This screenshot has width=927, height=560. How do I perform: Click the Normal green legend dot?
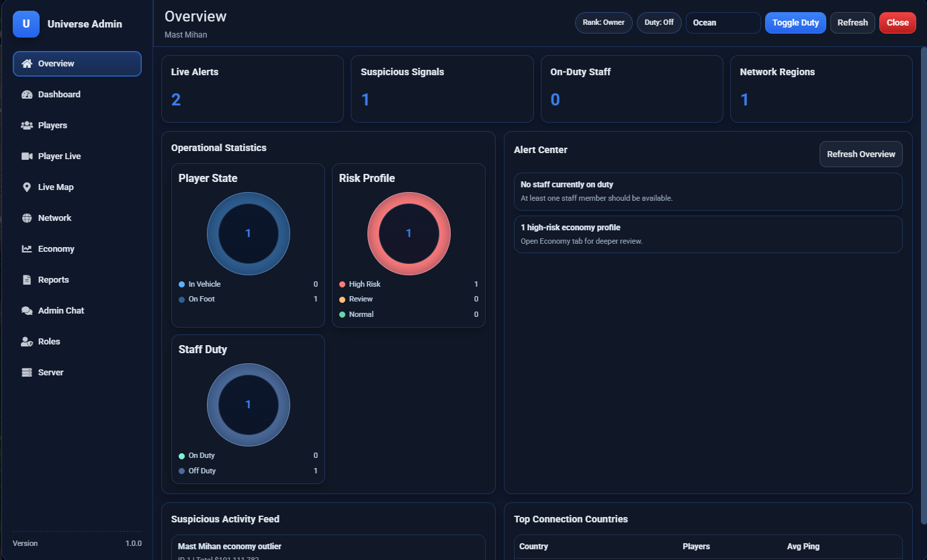342,314
